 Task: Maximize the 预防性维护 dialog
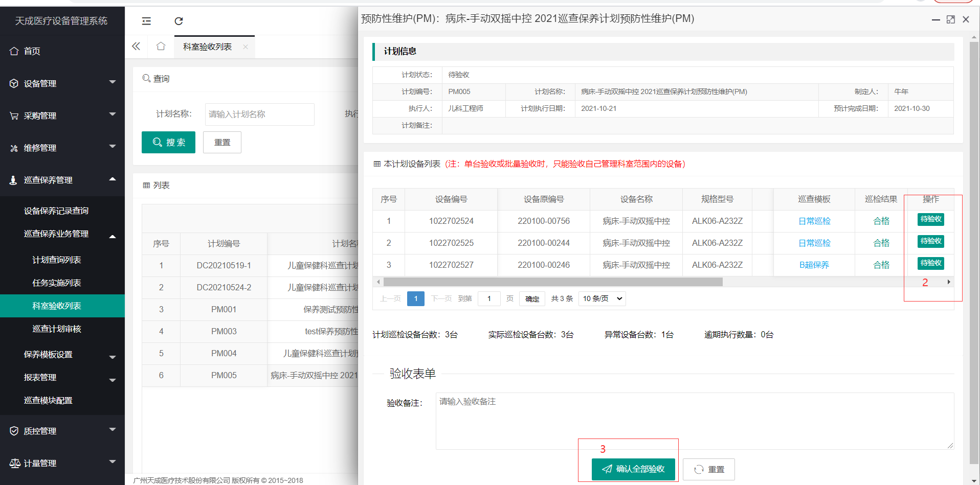[951, 19]
